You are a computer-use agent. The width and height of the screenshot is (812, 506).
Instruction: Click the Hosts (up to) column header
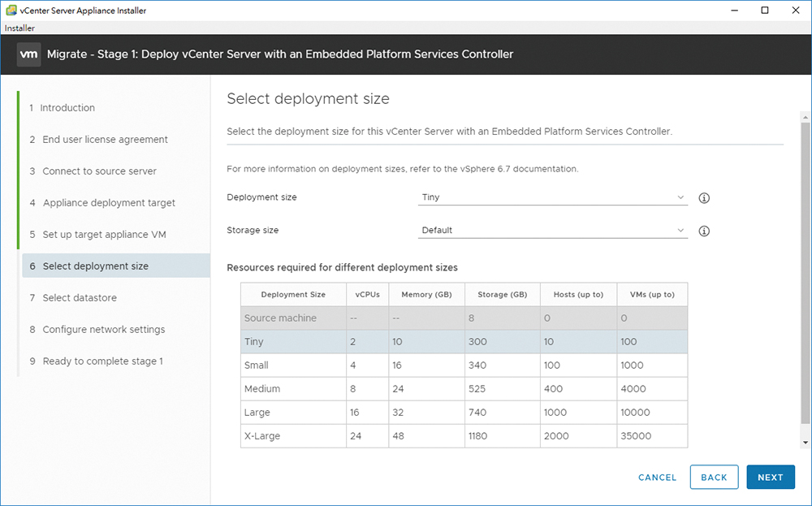(x=578, y=295)
